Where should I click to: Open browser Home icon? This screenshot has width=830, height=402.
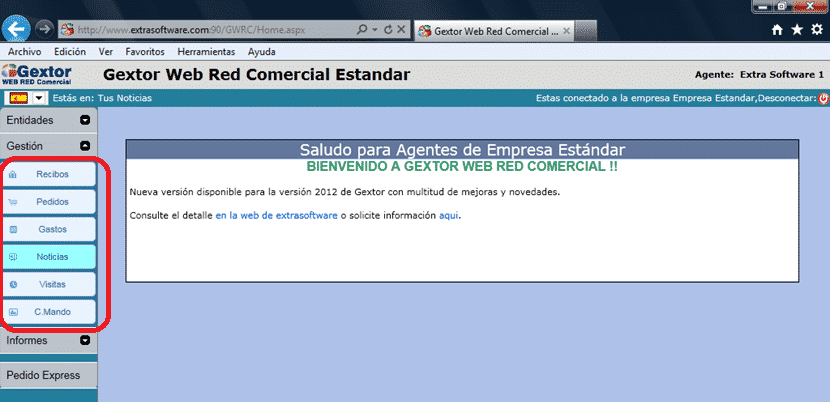coord(777,31)
